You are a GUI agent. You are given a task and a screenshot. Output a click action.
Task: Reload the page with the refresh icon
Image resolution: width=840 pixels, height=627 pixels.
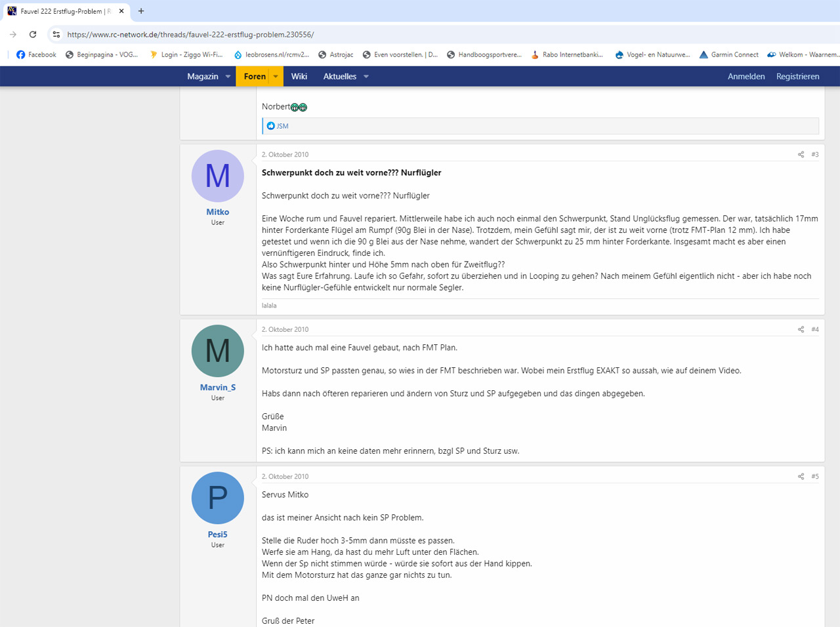(33, 34)
